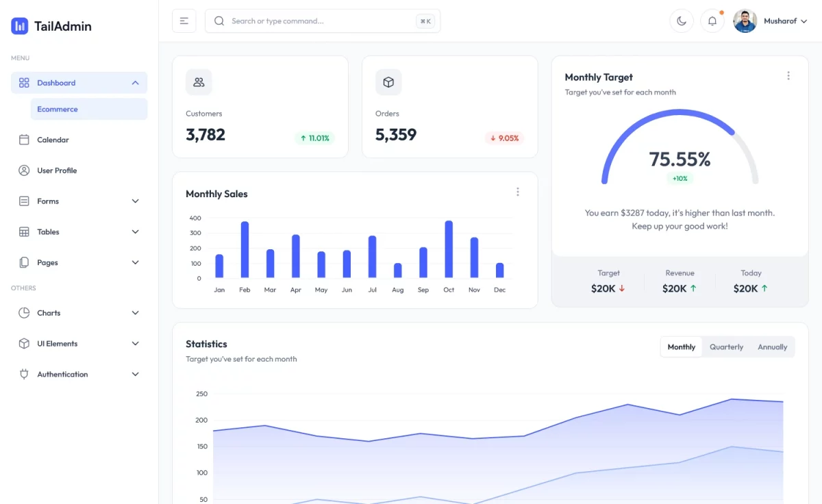Open Monthly Sales three-dot options menu
Image resolution: width=822 pixels, height=504 pixels.
(x=517, y=192)
